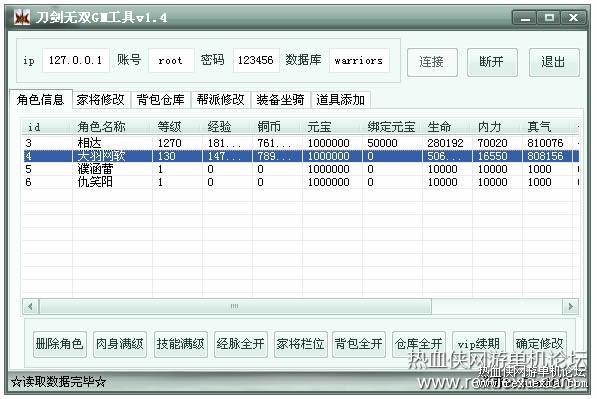Click the 密码 field containing 123456
Viewport: 597px width, 399px height.
tap(256, 60)
